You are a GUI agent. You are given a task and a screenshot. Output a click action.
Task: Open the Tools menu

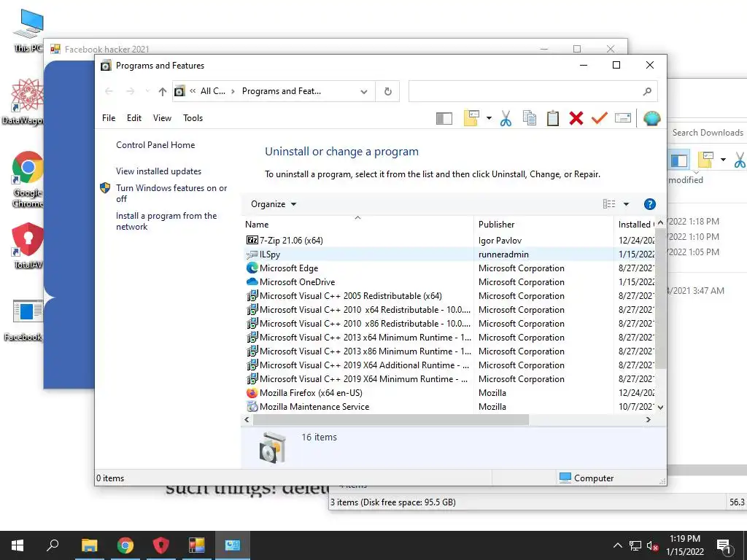(x=193, y=118)
